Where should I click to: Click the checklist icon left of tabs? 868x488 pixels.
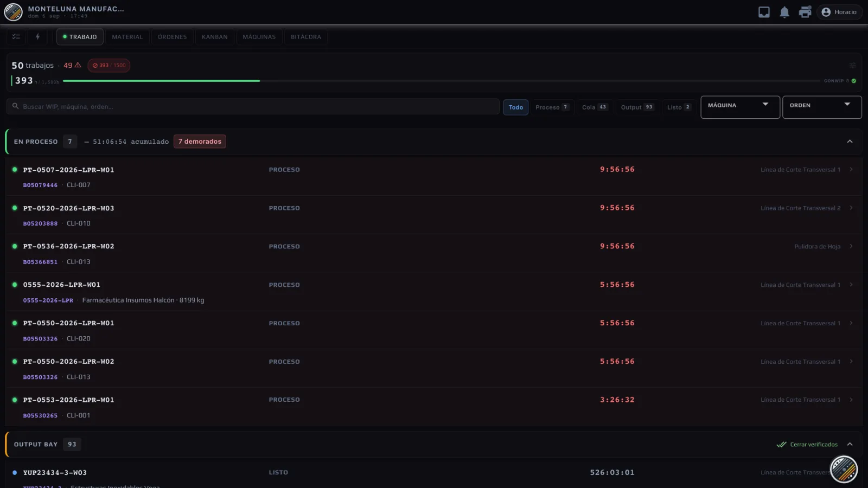click(16, 37)
